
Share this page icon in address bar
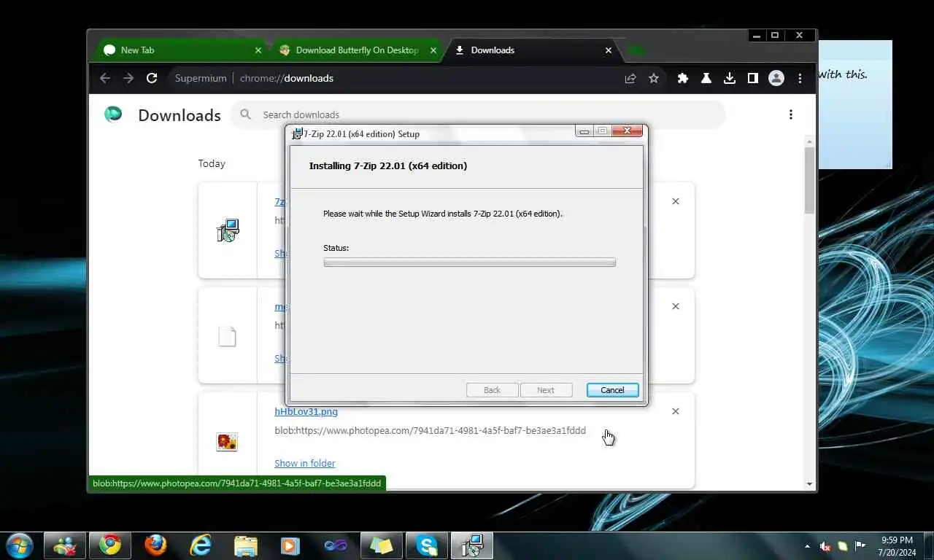pos(630,78)
